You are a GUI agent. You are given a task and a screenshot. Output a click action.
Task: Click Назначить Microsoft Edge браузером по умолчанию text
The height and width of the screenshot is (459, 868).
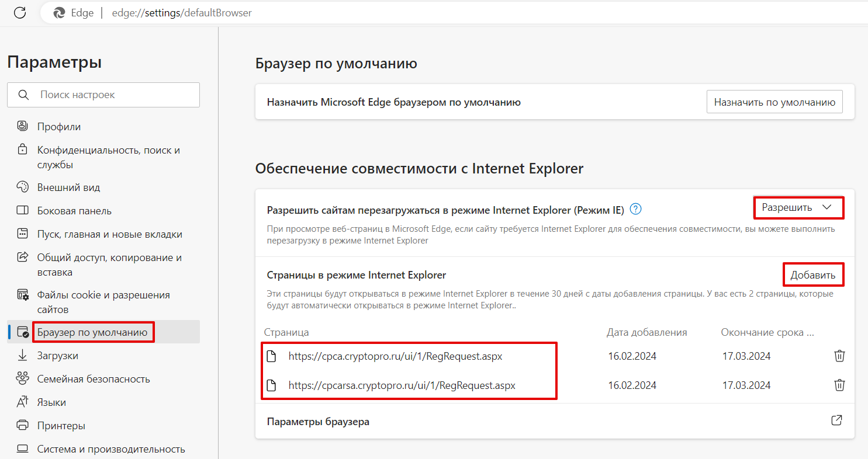[394, 102]
